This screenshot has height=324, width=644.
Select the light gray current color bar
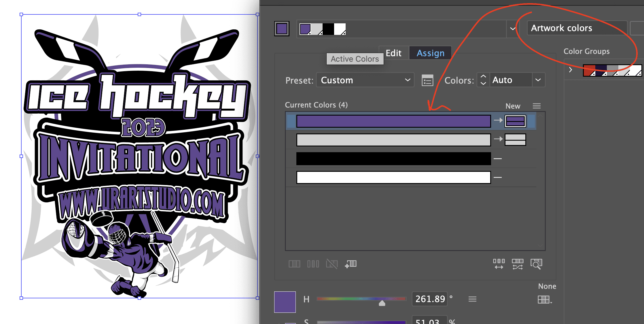393,140
